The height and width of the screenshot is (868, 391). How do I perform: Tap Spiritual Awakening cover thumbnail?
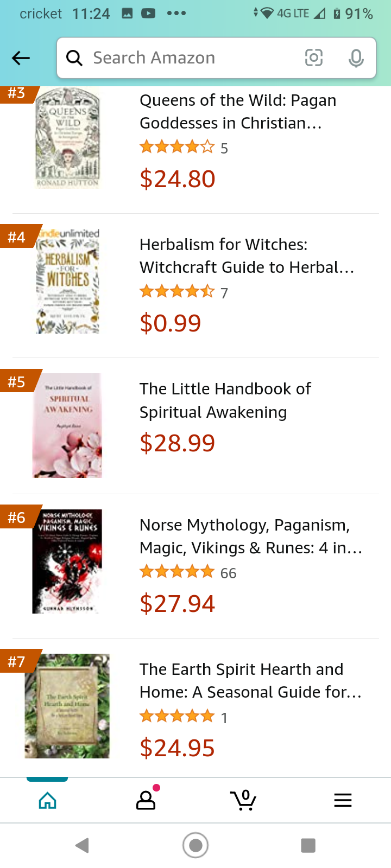coord(67,425)
